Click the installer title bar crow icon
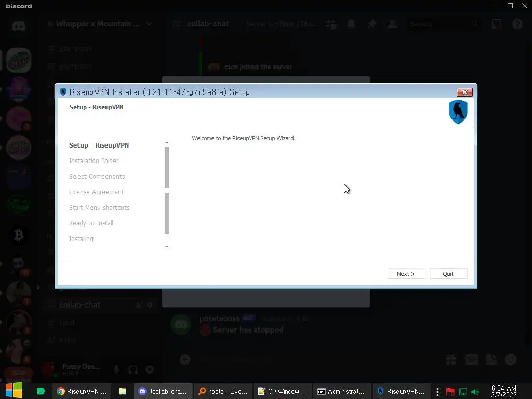Screen dimensions: 532x399 click(63, 92)
